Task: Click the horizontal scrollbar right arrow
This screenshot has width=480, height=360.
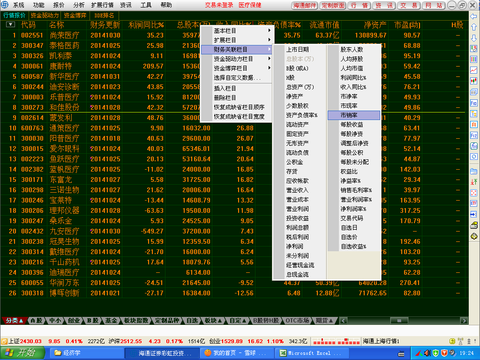Action: [x=464, y=320]
